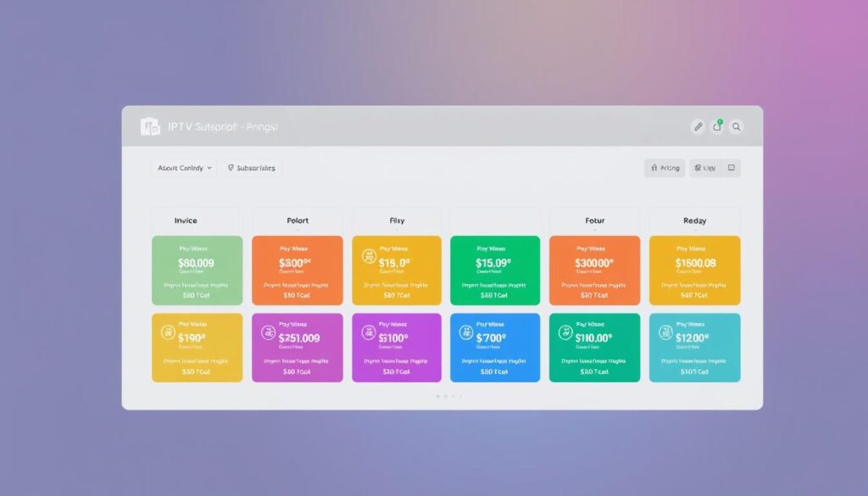The height and width of the screenshot is (496, 868).
Task: Select the Polort column tab
Action: (298, 220)
